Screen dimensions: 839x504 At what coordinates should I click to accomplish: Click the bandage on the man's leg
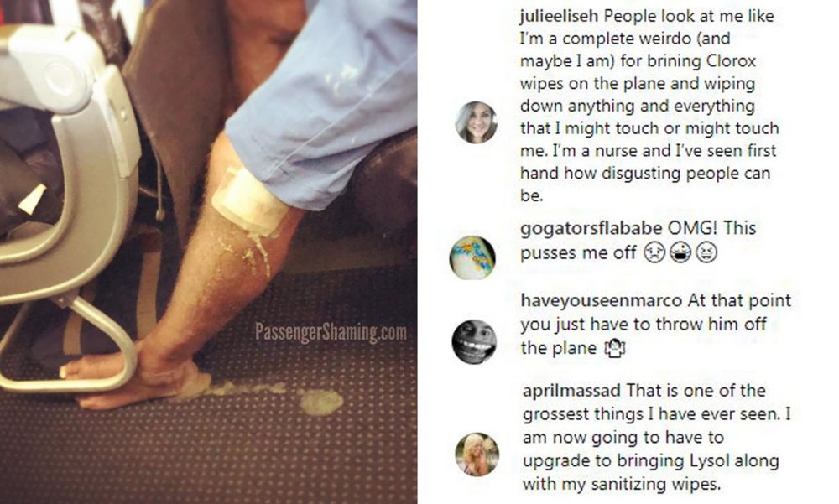click(249, 200)
